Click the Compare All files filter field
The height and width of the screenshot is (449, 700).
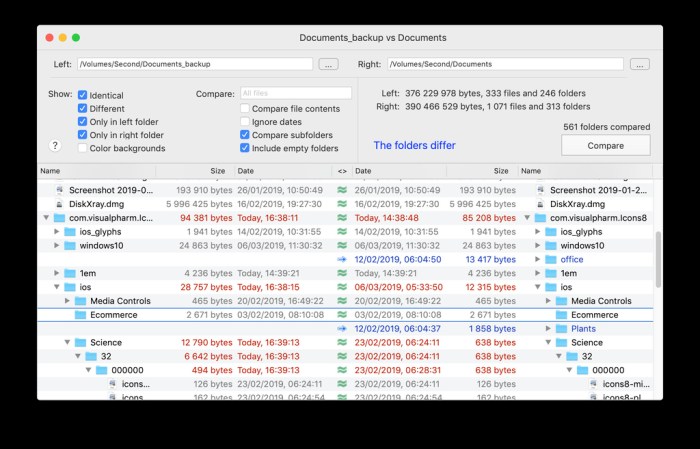point(296,93)
